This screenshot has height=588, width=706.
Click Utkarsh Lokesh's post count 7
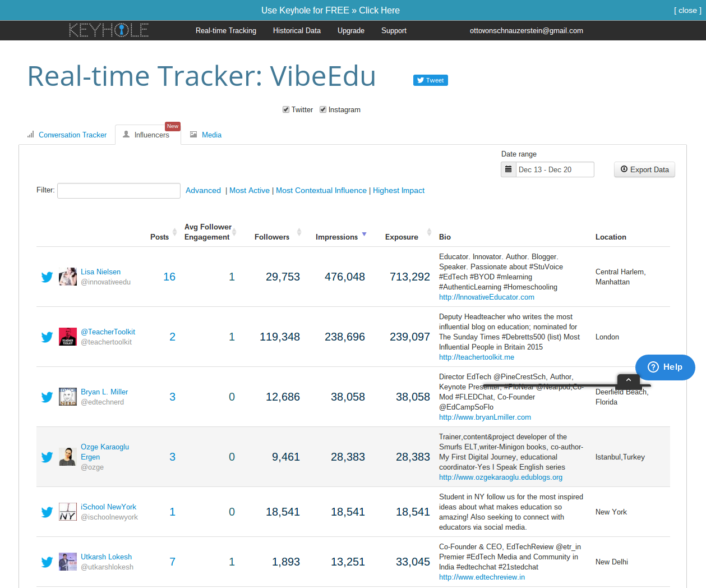point(173,562)
